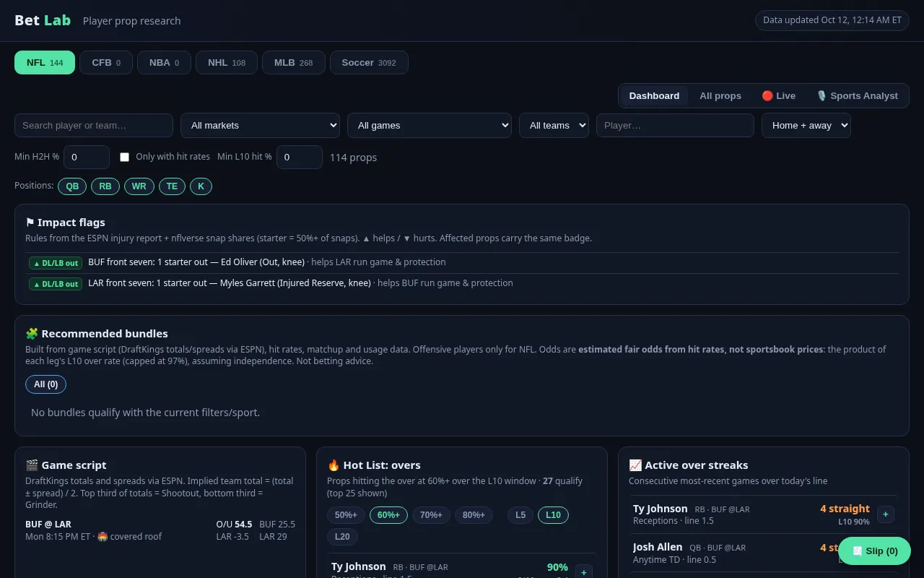Focus the Search player or team field
This screenshot has width=924, height=578.
coord(94,125)
